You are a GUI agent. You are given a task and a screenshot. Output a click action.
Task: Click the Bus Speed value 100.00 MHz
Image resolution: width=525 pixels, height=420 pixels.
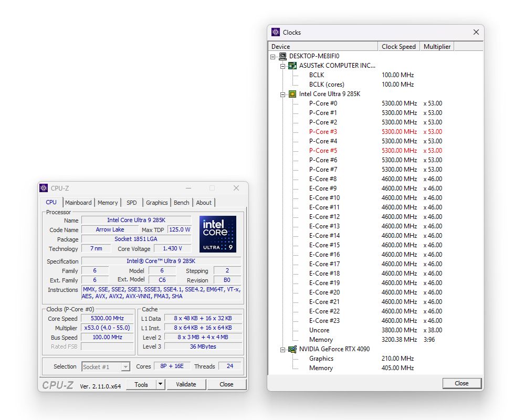pyautogui.click(x=107, y=337)
